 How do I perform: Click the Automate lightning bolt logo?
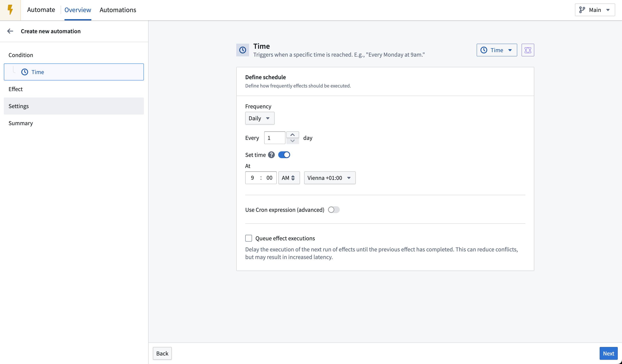point(10,10)
